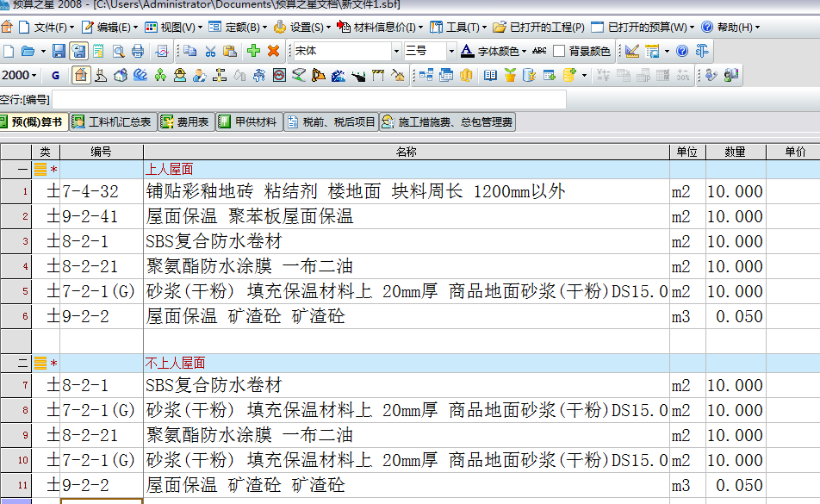The width and height of the screenshot is (820, 504).
Task: Click the yellow excavator icon
Action: (x=319, y=75)
